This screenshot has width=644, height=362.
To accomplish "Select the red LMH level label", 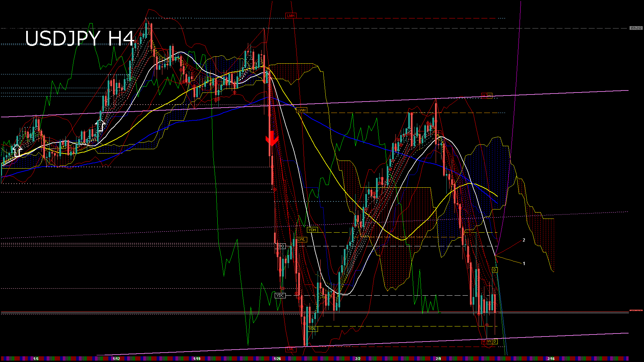I will point(290,16).
